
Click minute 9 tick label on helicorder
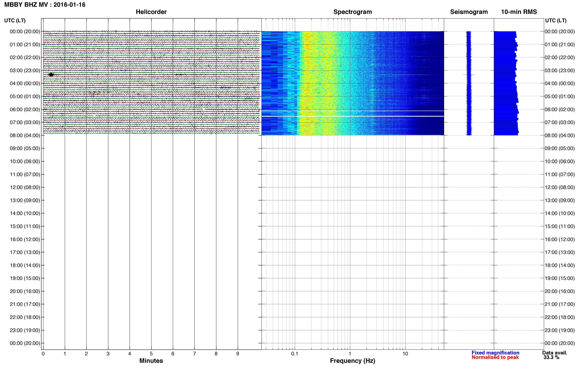(x=238, y=354)
